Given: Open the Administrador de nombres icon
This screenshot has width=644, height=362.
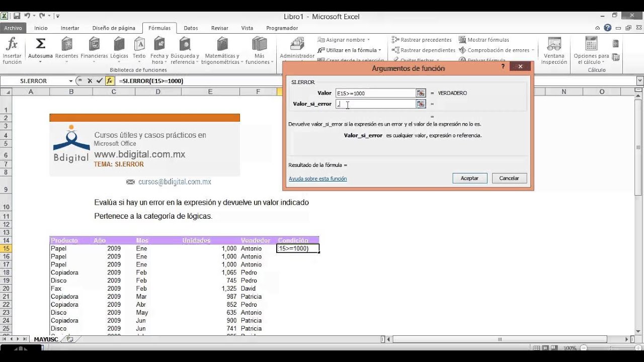Looking at the screenshot, I should point(297,44).
